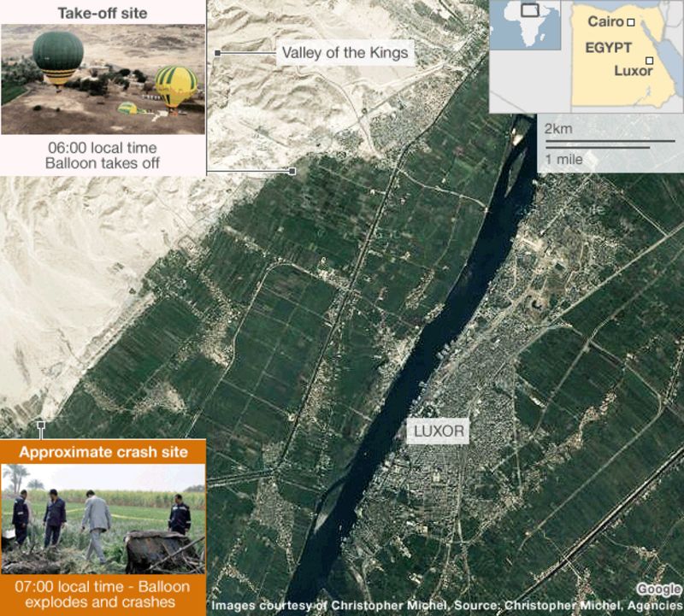The image size is (684, 616).
Task: Open the crash site photo with investigators
Action: pyautogui.click(x=103, y=519)
